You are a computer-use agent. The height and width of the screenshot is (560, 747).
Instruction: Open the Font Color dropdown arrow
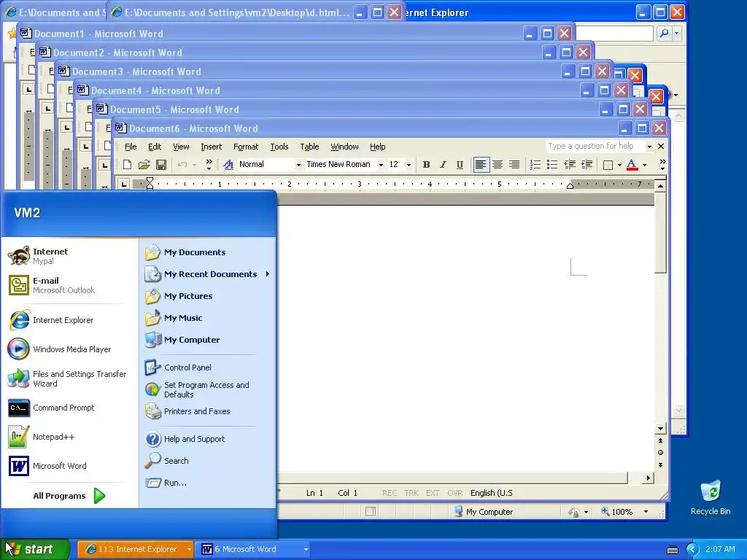click(x=645, y=166)
